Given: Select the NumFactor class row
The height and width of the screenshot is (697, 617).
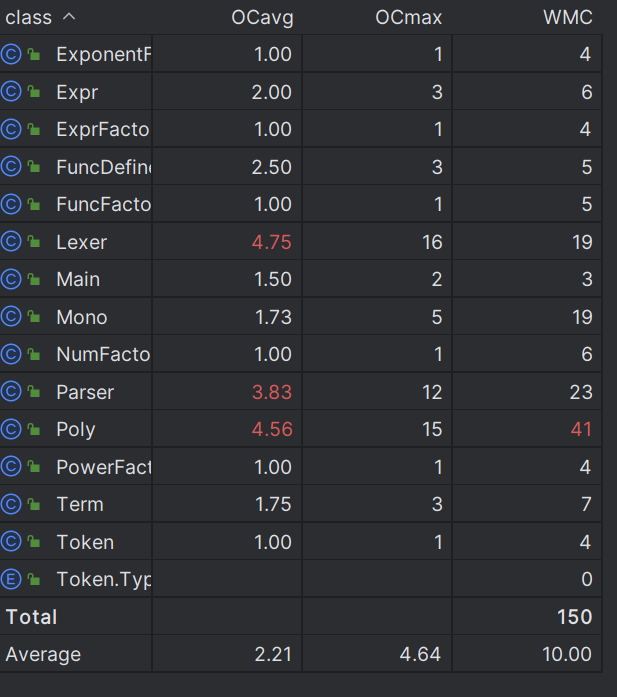Looking at the screenshot, I should pos(301,354).
